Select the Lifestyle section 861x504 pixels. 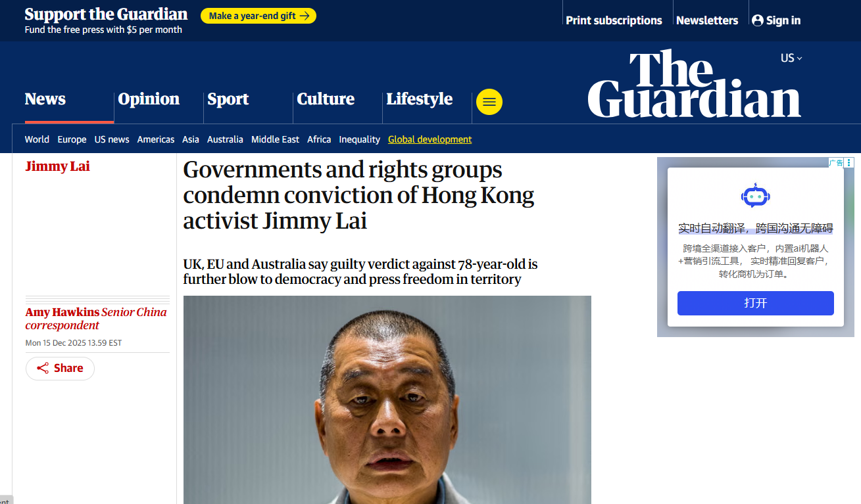point(420,99)
